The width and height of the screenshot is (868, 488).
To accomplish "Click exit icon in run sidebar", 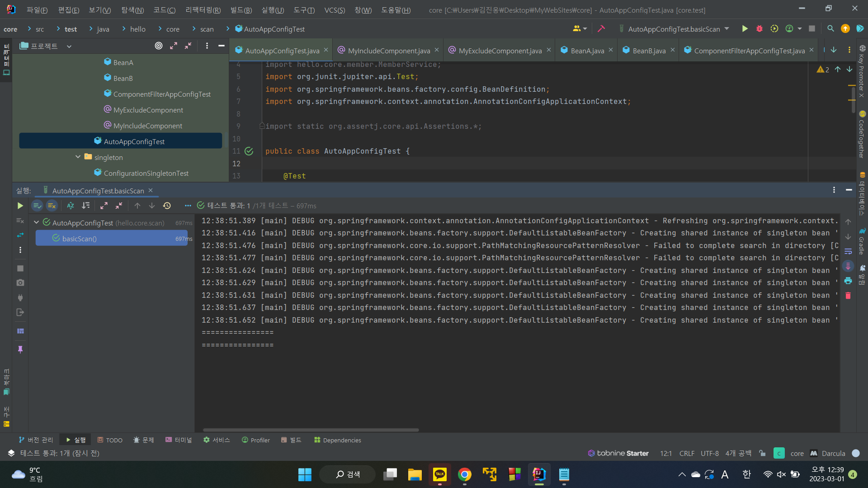I will coord(20,312).
